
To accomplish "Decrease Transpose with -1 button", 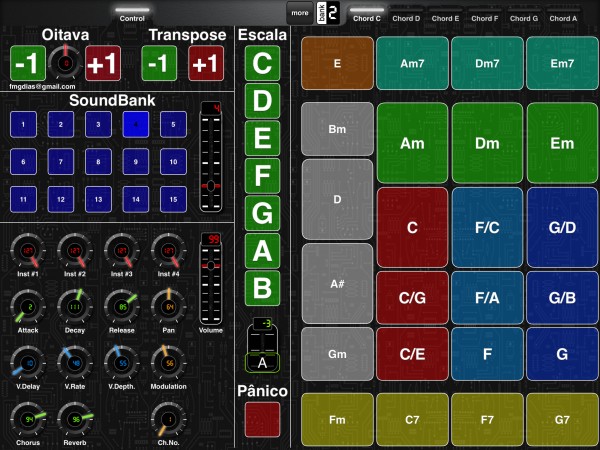I will pyautogui.click(x=159, y=63).
